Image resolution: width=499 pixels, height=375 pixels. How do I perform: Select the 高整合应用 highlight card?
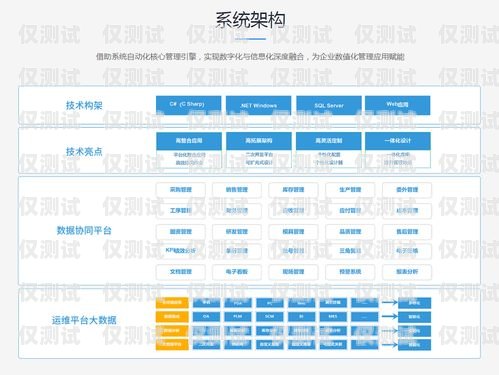click(x=189, y=150)
